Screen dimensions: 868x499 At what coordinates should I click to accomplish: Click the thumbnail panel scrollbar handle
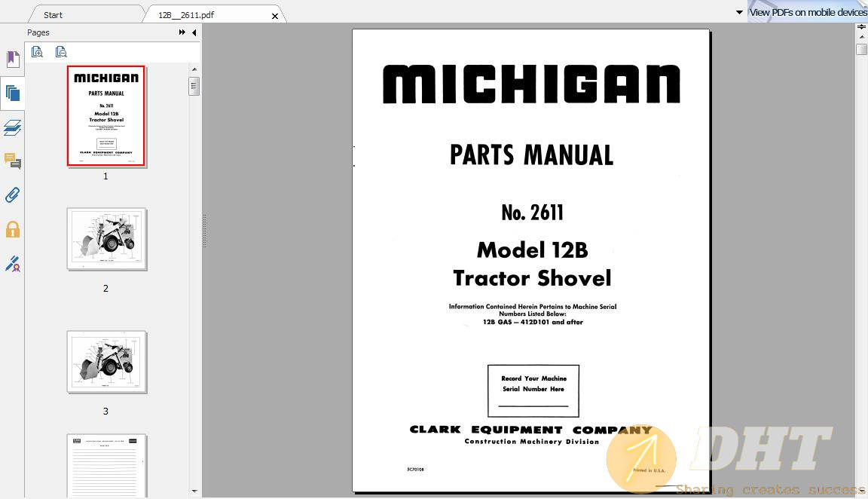tap(194, 86)
